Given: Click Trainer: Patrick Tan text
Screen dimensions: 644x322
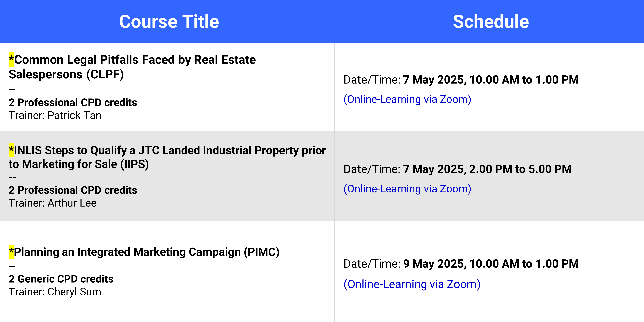Looking at the screenshot, I should pyautogui.click(x=55, y=115).
